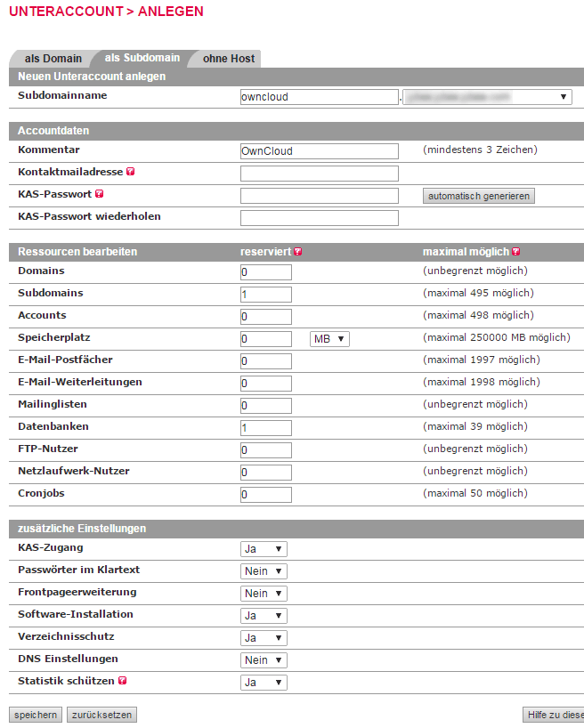Open help icon beside reserviert header
This screenshot has height=728, width=584.
(x=298, y=251)
